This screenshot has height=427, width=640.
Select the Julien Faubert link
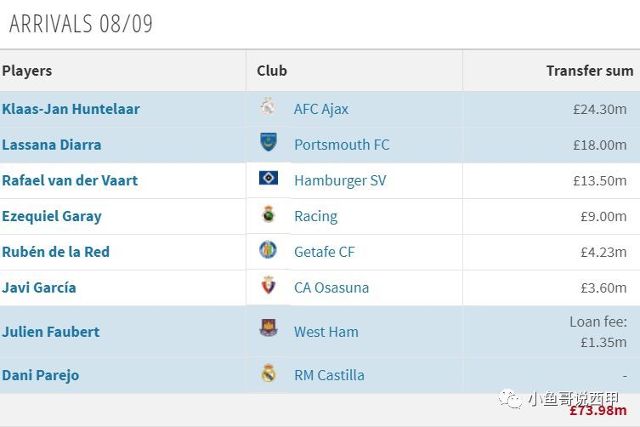[51, 332]
